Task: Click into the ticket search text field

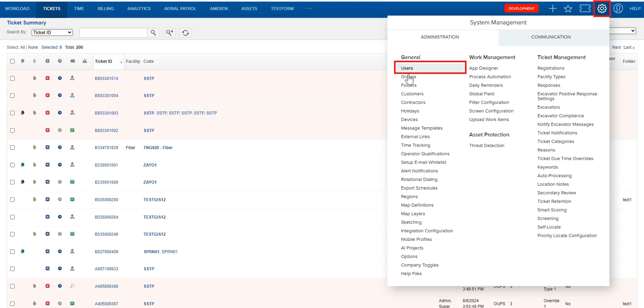Action: tap(113, 33)
